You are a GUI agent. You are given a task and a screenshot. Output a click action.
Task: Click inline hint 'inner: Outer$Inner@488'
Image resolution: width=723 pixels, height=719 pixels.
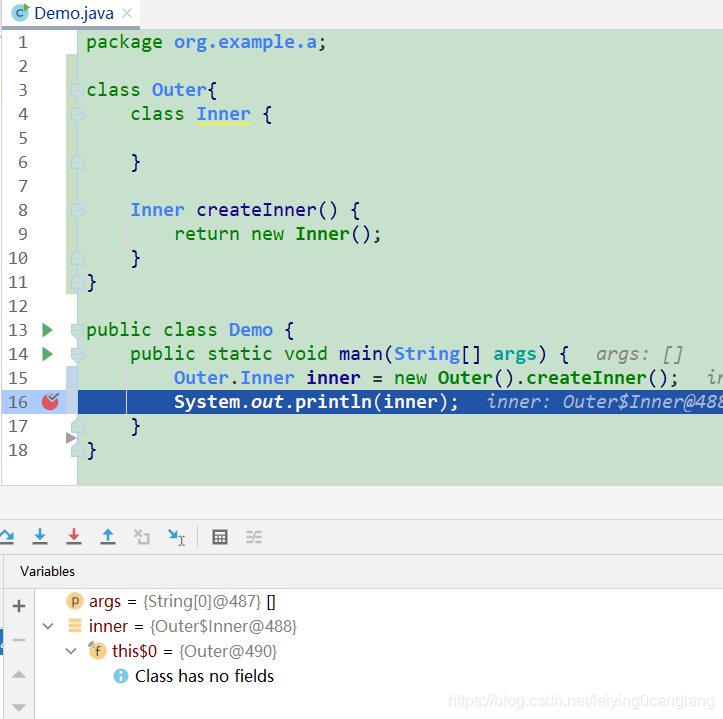(605, 402)
